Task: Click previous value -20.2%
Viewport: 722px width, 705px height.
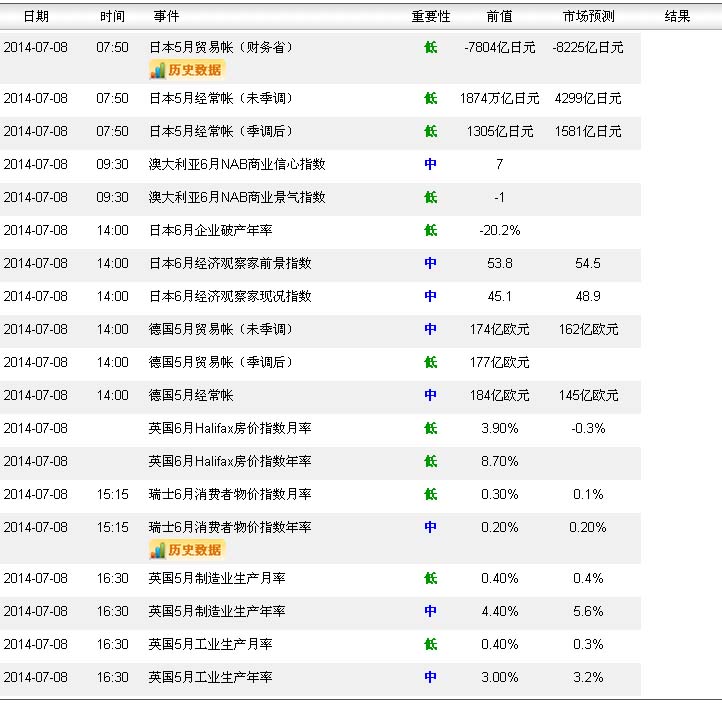Action: (x=500, y=230)
